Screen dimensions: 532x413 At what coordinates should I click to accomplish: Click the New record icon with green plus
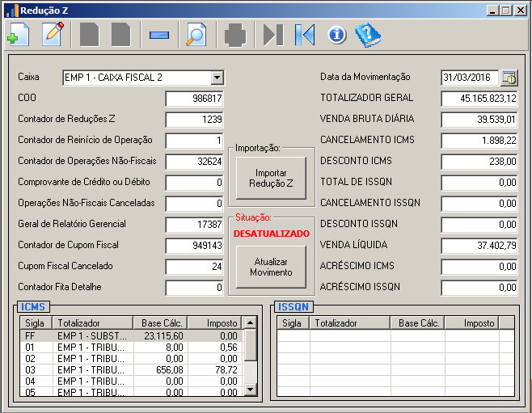click(19, 34)
